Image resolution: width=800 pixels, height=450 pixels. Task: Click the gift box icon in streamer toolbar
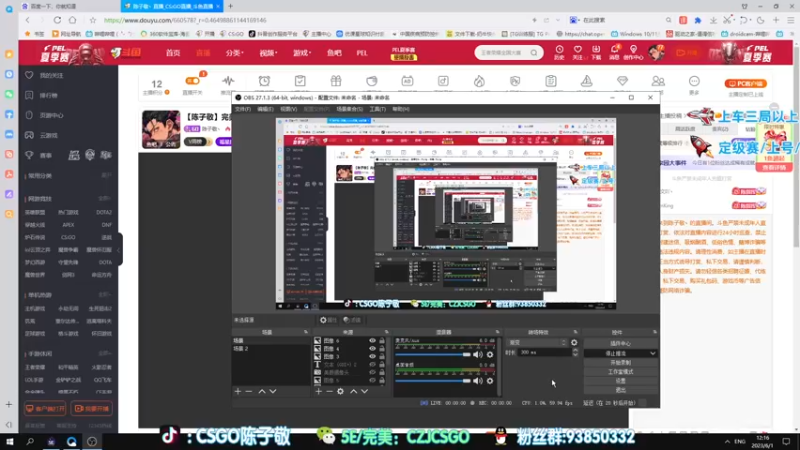[x=336, y=81]
